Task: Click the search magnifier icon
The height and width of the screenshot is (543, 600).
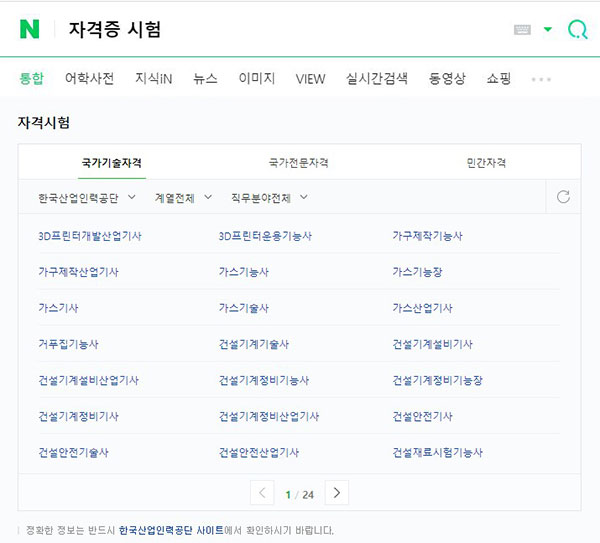Action: click(576, 30)
